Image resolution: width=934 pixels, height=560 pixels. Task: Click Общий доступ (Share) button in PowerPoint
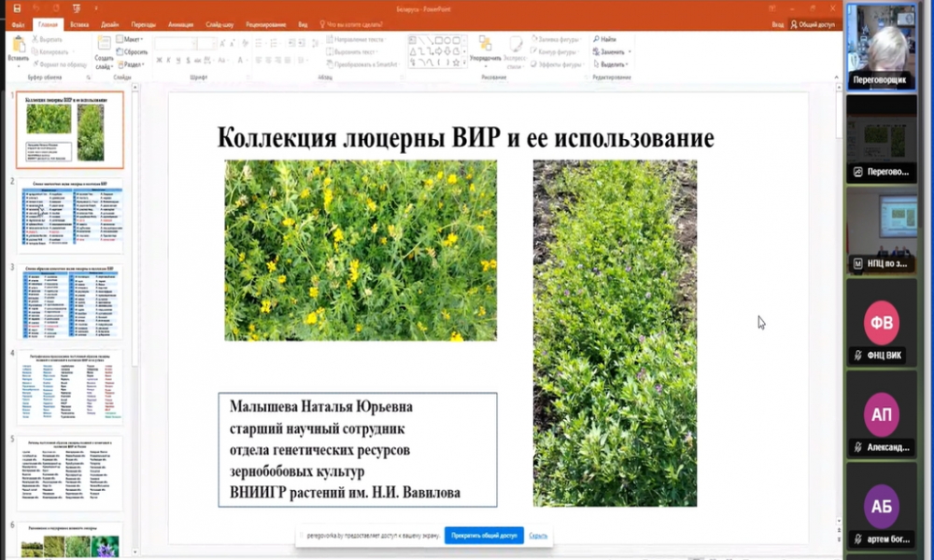coord(813,24)
